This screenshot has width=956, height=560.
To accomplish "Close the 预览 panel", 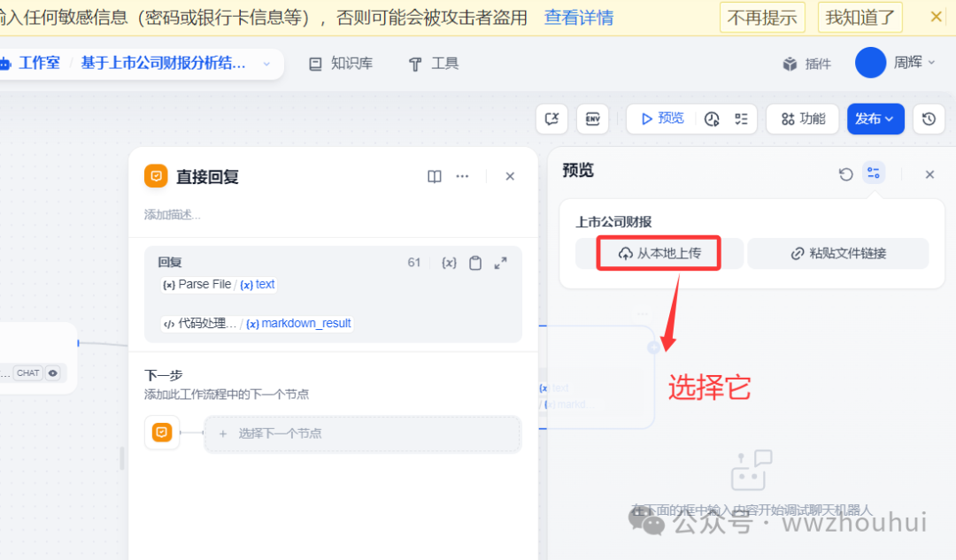I will (x=929, y=174).
